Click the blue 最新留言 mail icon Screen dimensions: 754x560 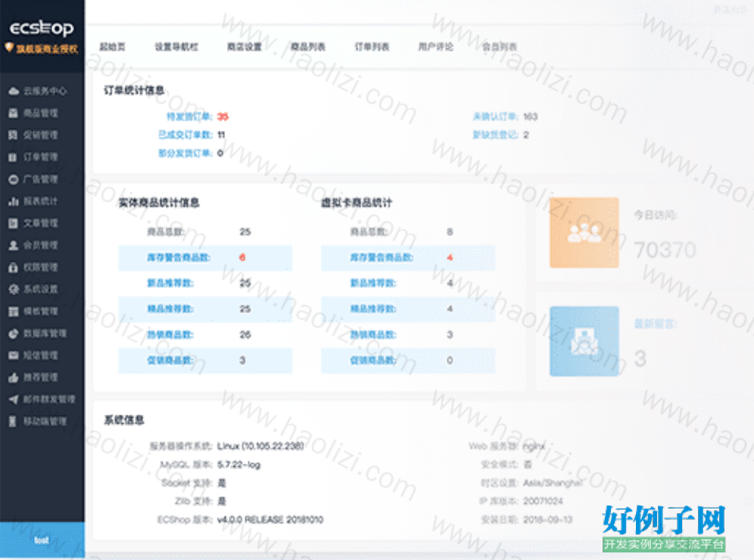point(584,341)
